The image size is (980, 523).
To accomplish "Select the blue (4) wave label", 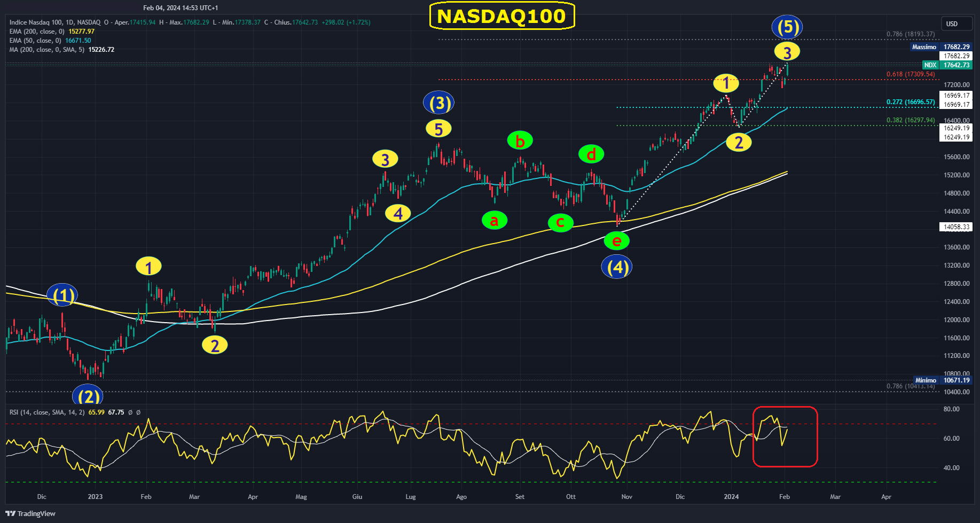I will [617, 267].
